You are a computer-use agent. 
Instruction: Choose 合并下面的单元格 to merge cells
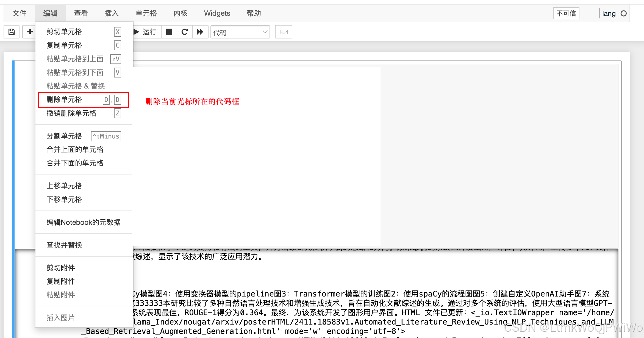75,163
